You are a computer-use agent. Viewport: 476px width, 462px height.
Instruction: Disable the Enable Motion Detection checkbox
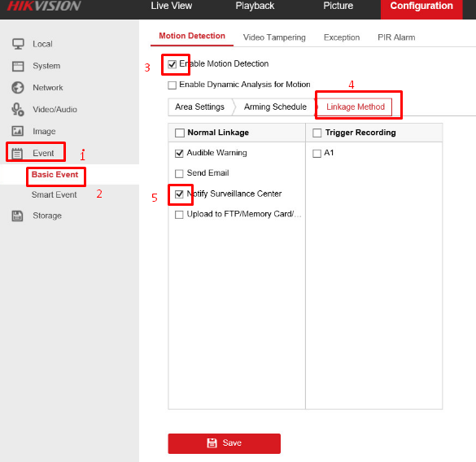coord(172,64)
